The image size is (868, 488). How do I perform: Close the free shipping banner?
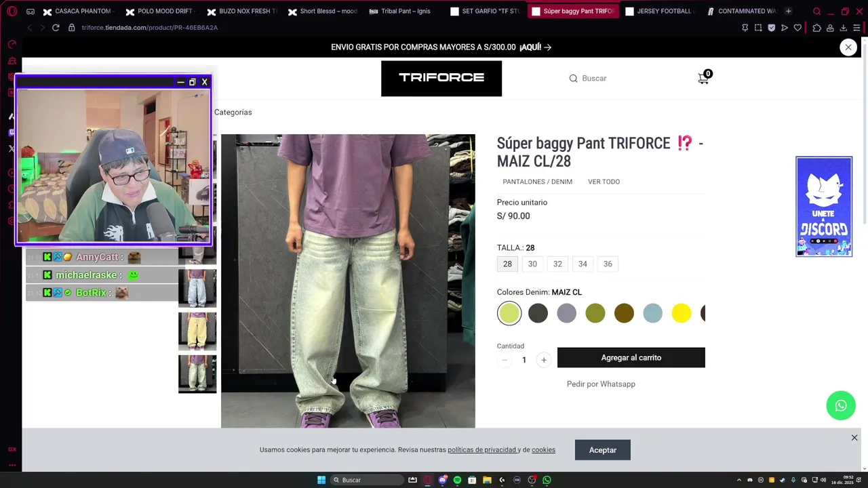coord(848,47)
